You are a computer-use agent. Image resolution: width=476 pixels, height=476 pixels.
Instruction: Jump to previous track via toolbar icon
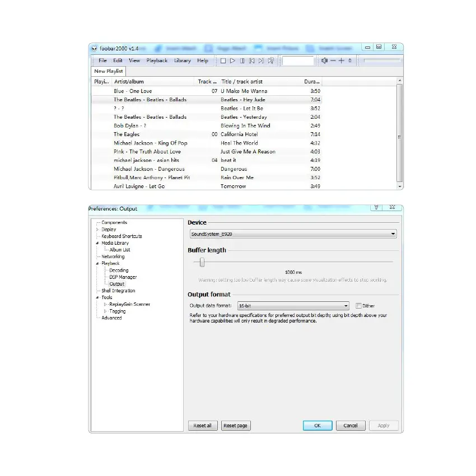(251, 60)
